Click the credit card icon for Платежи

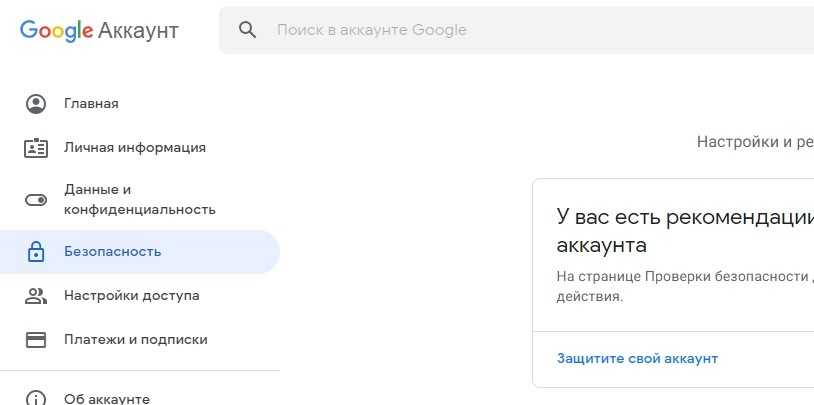[x=36, y=340]
